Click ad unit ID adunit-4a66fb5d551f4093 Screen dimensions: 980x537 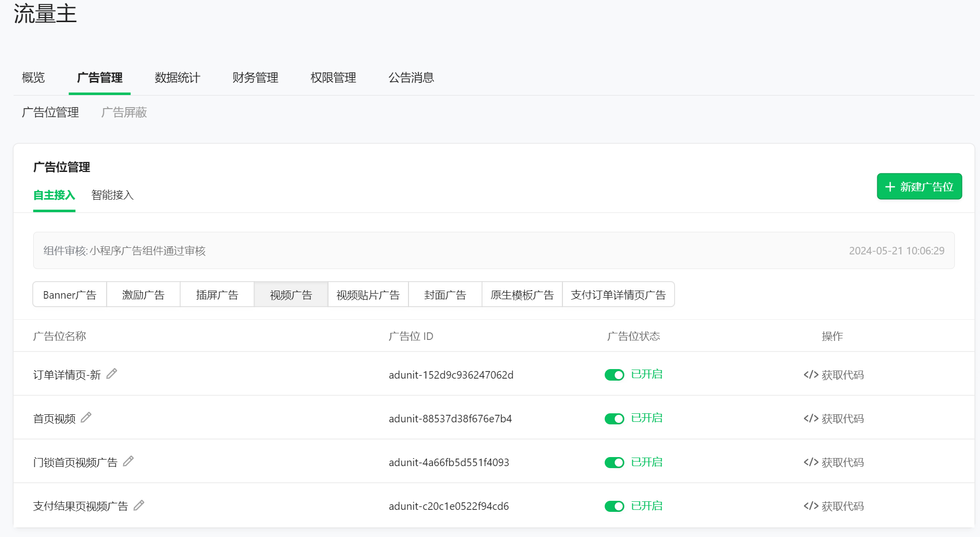click(x=449, y=462)
